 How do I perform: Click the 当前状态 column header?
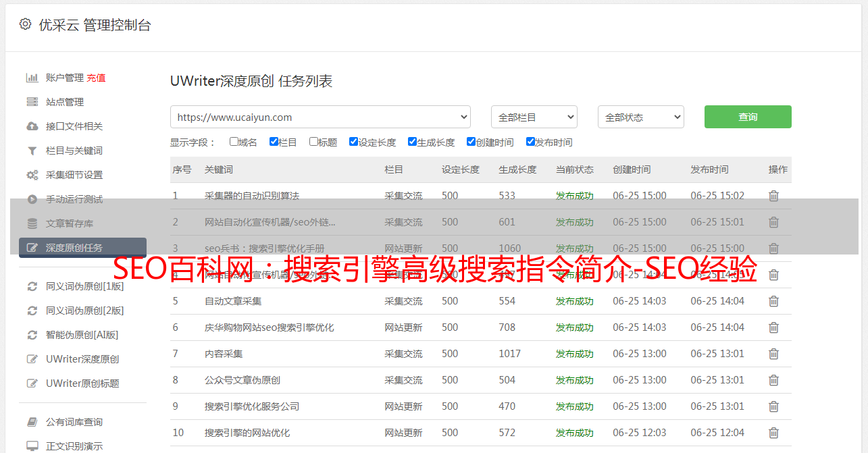click(x=575, y=169)
